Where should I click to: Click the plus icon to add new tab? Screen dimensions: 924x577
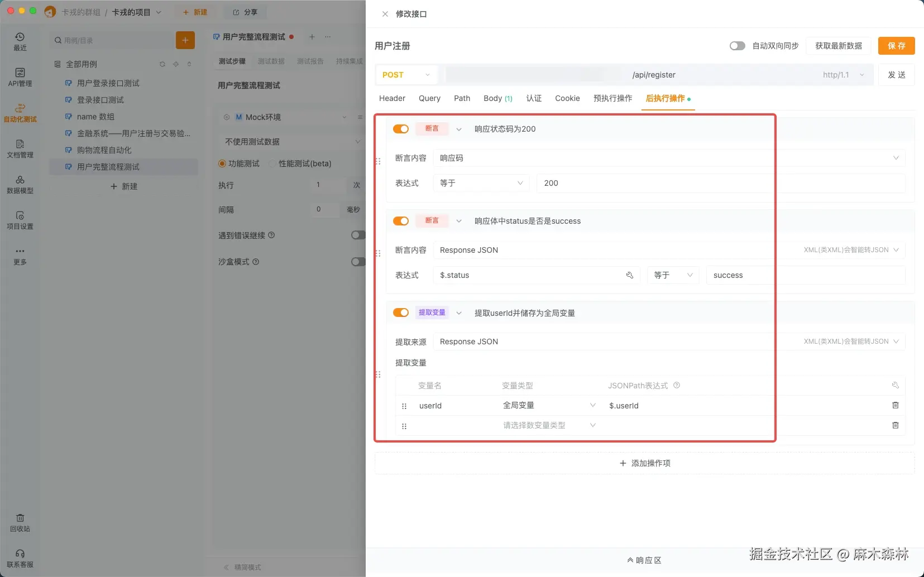pos(312,37)
